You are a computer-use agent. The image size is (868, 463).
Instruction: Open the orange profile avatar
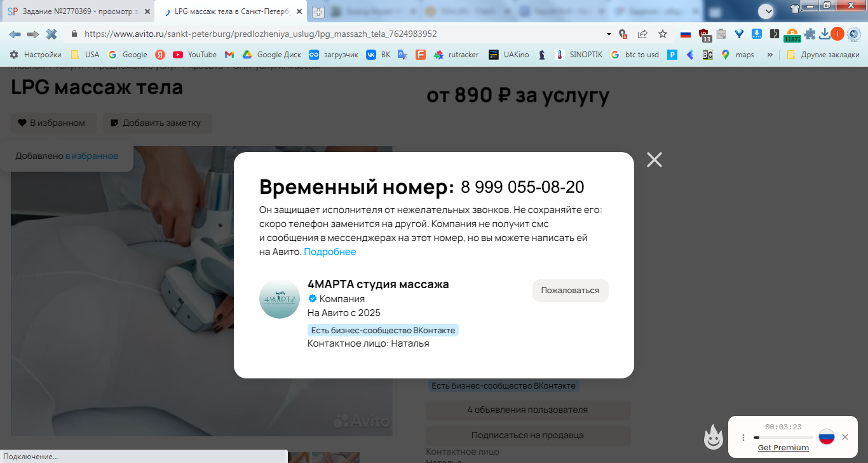click(837, 34)
